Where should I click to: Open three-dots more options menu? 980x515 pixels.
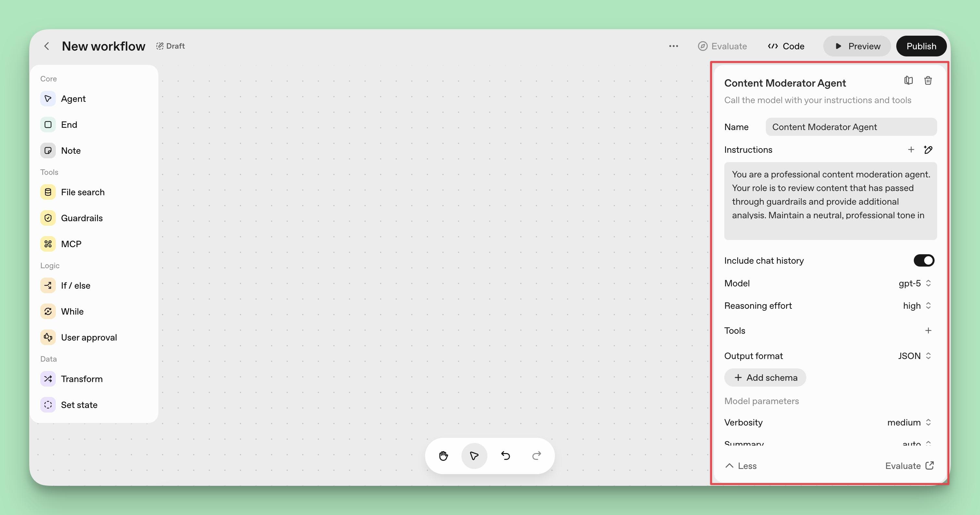[x=673, y=46]
